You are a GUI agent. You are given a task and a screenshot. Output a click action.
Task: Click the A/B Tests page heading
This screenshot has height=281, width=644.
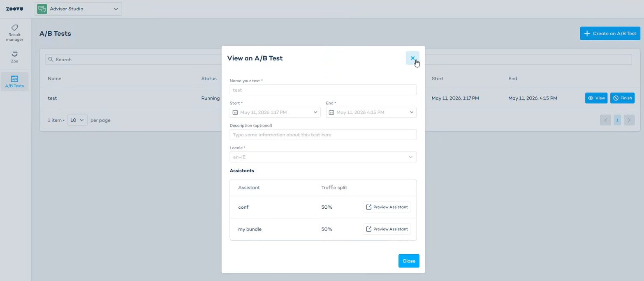tap(55, 34)
